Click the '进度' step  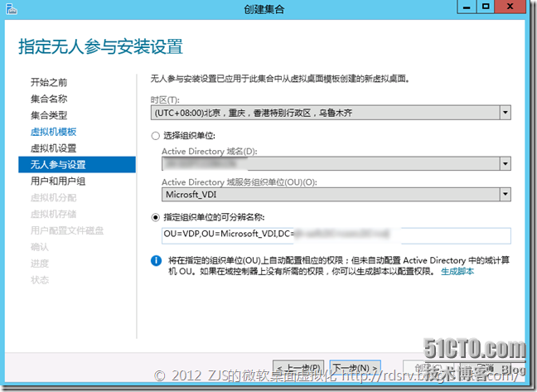pos(40,264)
